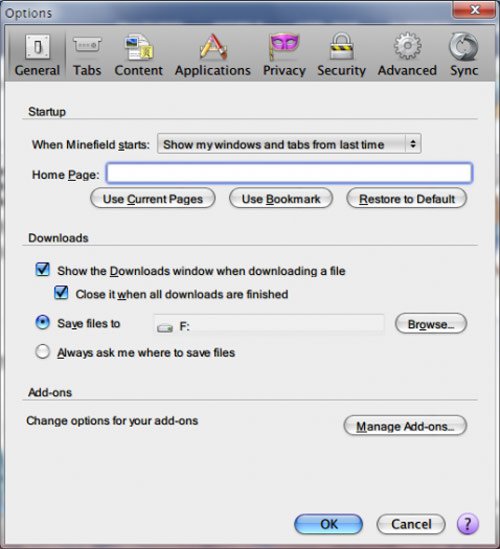Confirm with the OK button
Image resolution: width=500 pixels, height=549 pixels.
coord(328,524)
